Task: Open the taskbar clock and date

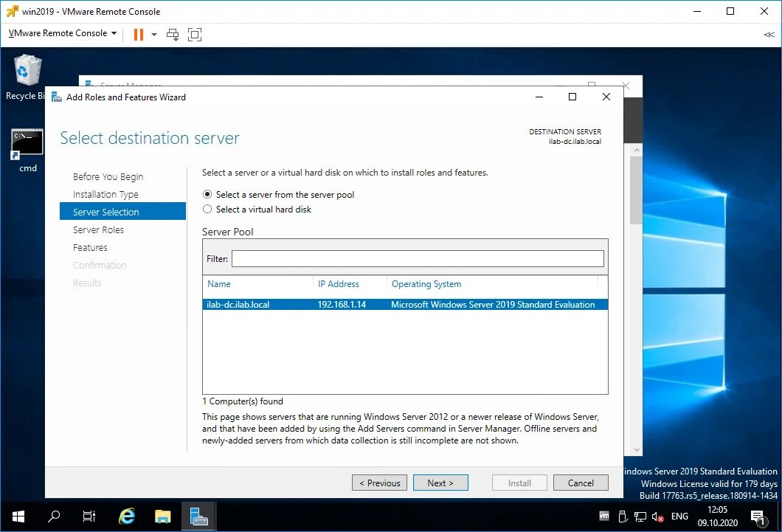Action: click(x=717, y=517)
